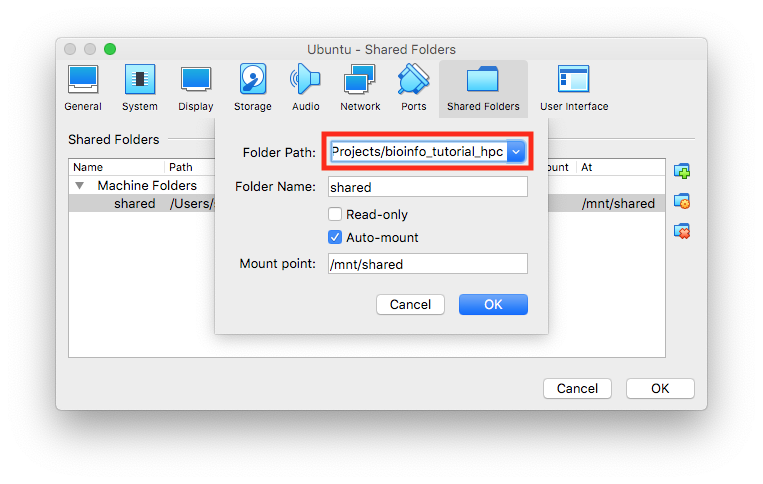Select the Ports settings icon
The height and width of the screenshot is (484, 763).
413,79
